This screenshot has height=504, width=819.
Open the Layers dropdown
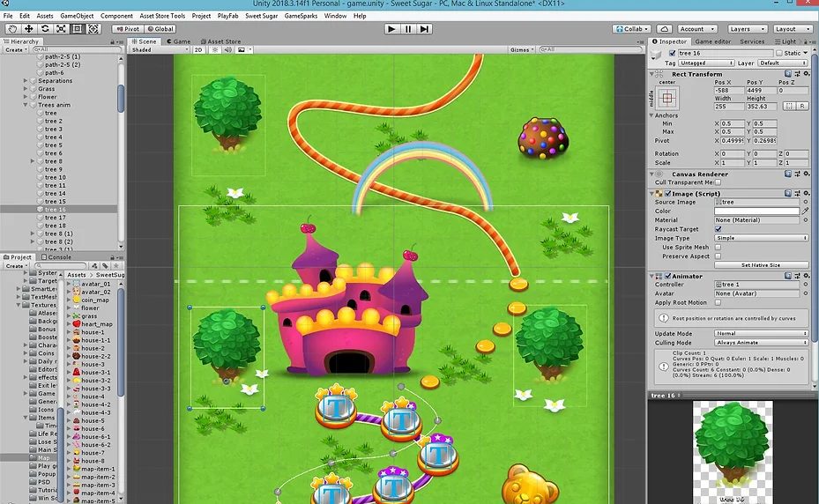(x=747, y=28)
